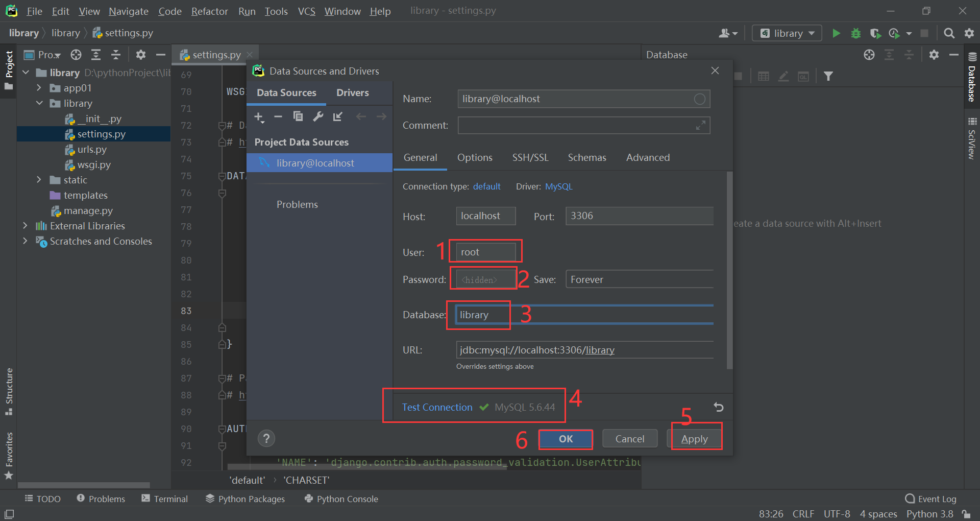Open the Navigate menu
The width and height of the screenshot is (980, 521).
[x=129, y=11]
